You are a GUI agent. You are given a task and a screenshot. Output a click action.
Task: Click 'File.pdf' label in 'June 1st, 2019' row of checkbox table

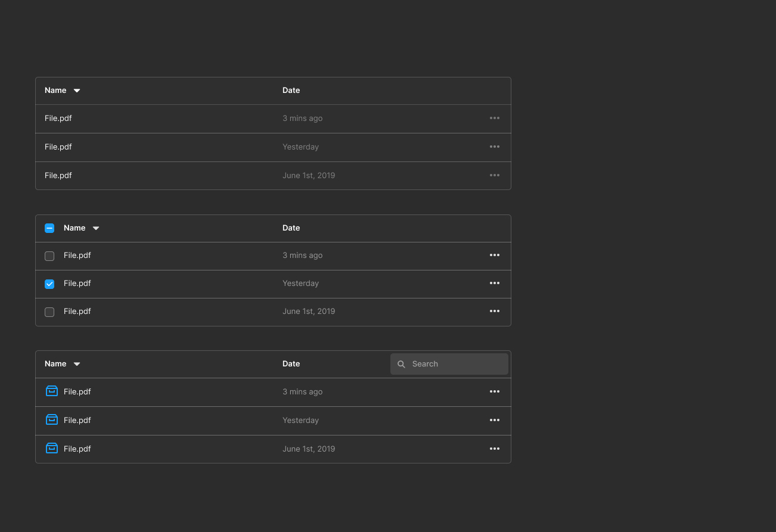pyautogui.click(x=77, y=312)
